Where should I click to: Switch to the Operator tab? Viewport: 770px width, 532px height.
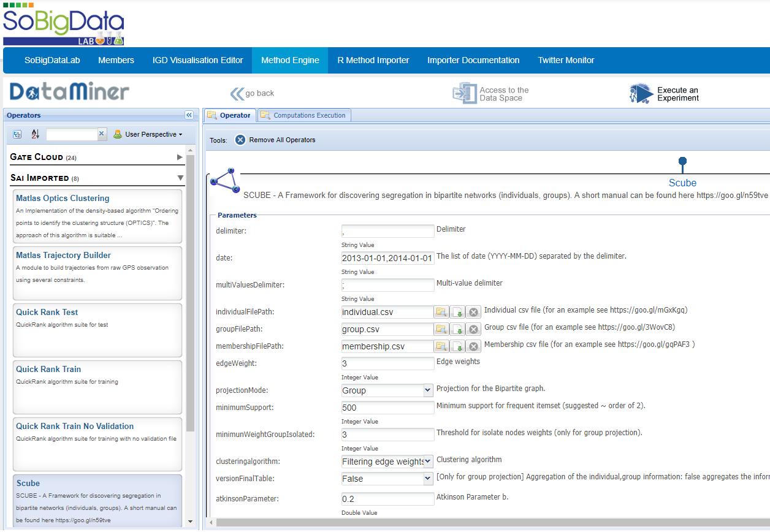[x=229, y=115]
